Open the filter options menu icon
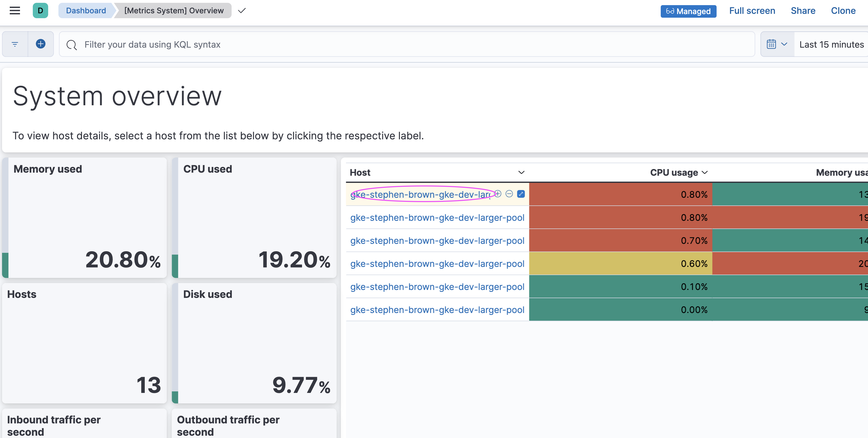 [15, 44]
